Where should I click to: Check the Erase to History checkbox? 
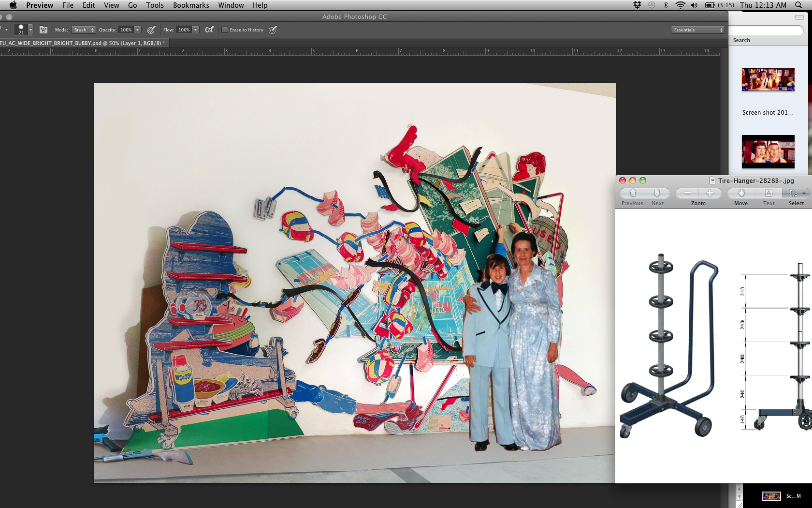pos(225,30)
